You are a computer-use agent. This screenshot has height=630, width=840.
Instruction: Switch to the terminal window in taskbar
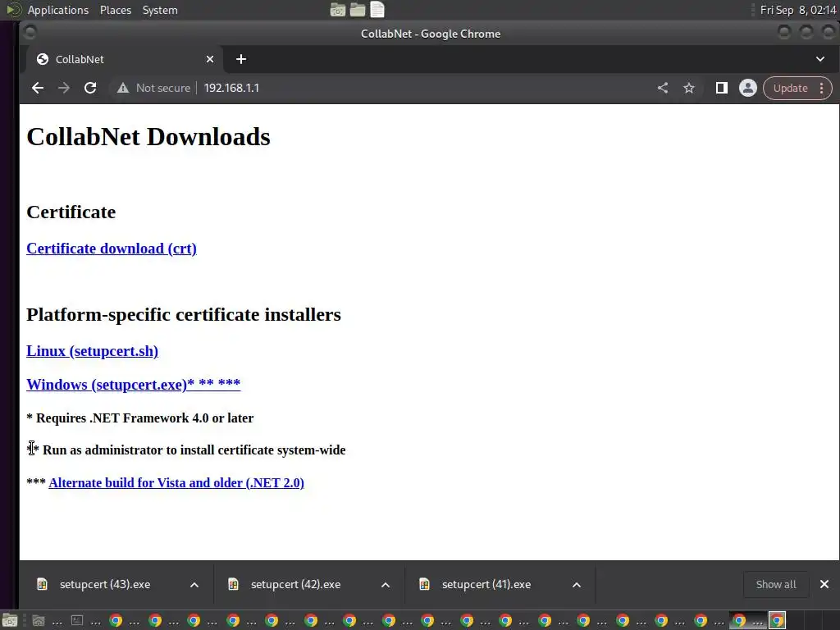[x=85, y=621]
